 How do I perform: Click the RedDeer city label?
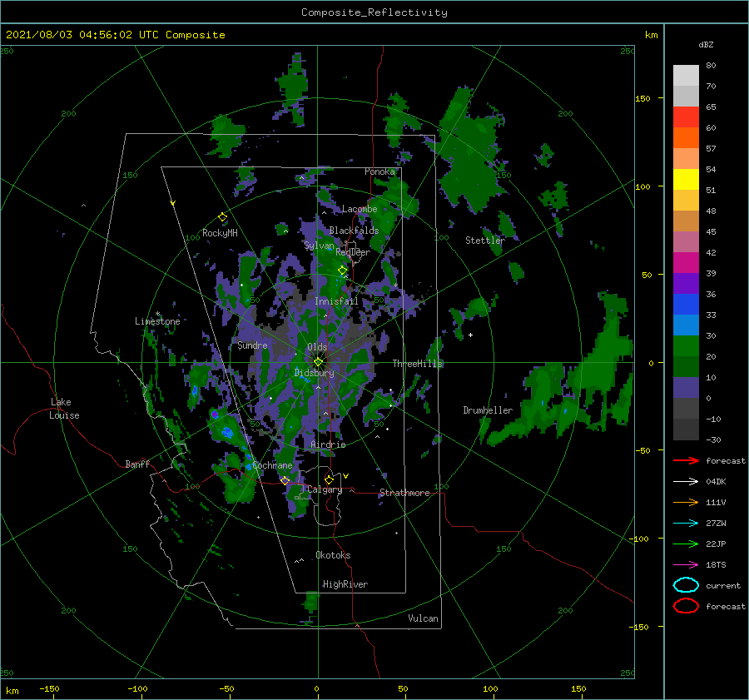[x=353, y=252]
